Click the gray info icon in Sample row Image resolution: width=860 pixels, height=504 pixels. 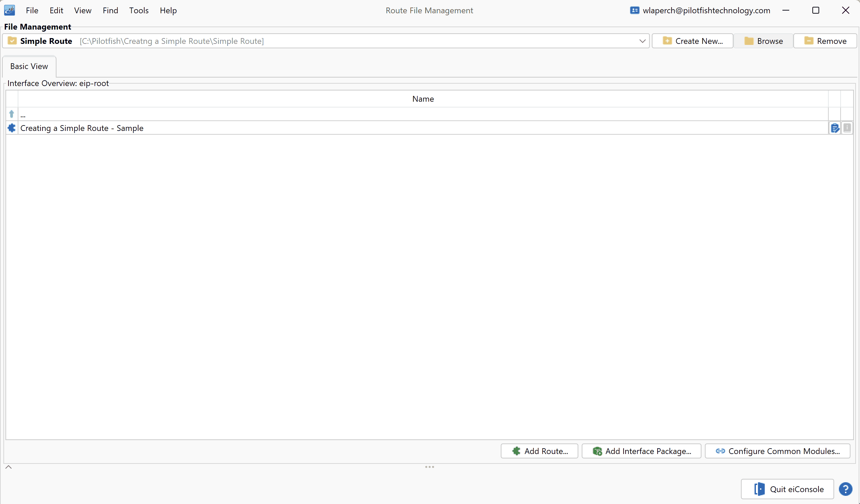pyautogui.click(x=847, y=128)
